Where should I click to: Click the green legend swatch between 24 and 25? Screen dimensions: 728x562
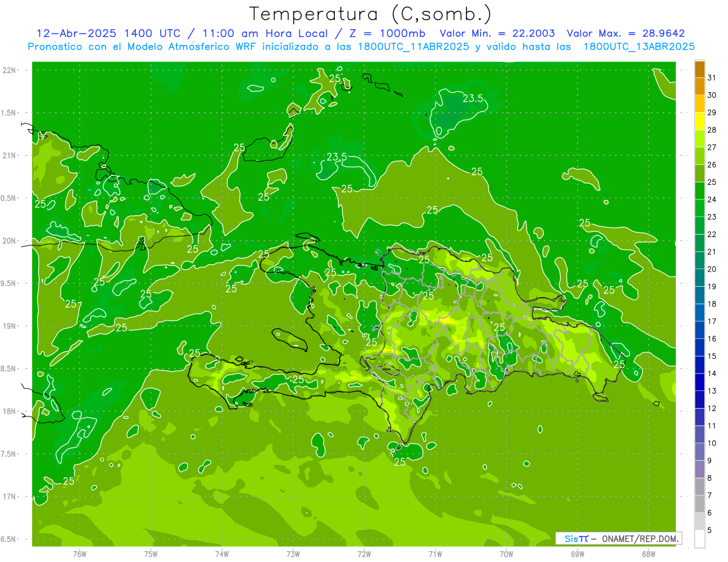coord(699,191)
